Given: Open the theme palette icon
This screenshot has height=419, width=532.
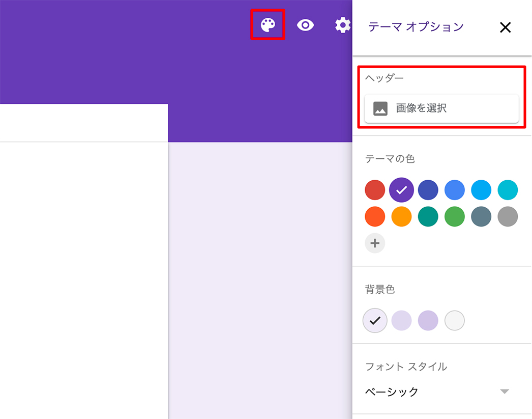Looking at the screenshot, I should (268, 25).
